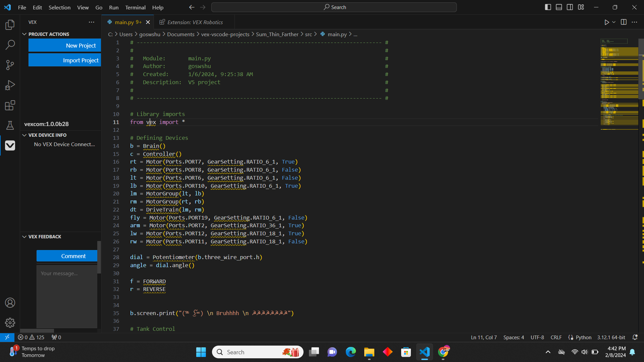Toggle the panel layout view button
644x362 pixels.
click(559, 7)
